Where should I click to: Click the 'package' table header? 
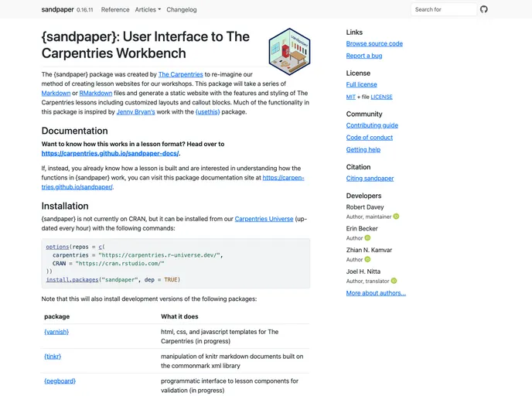pos(56,316)
